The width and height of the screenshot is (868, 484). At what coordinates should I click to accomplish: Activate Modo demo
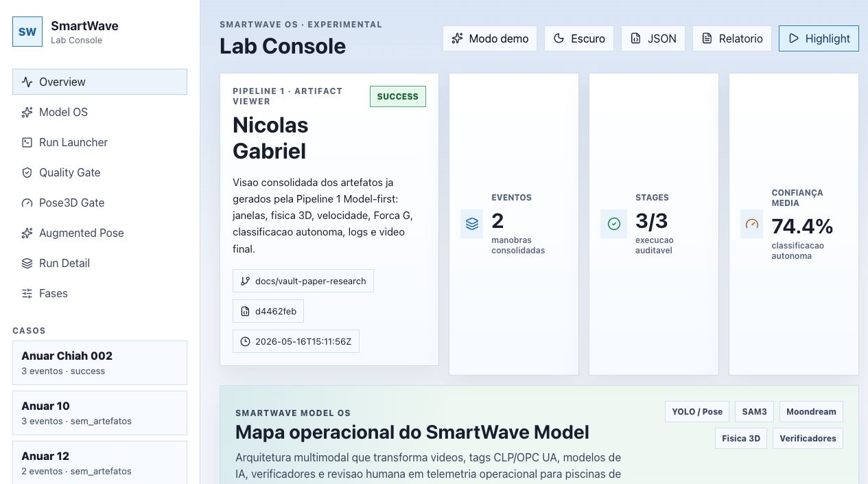[490, 38]
